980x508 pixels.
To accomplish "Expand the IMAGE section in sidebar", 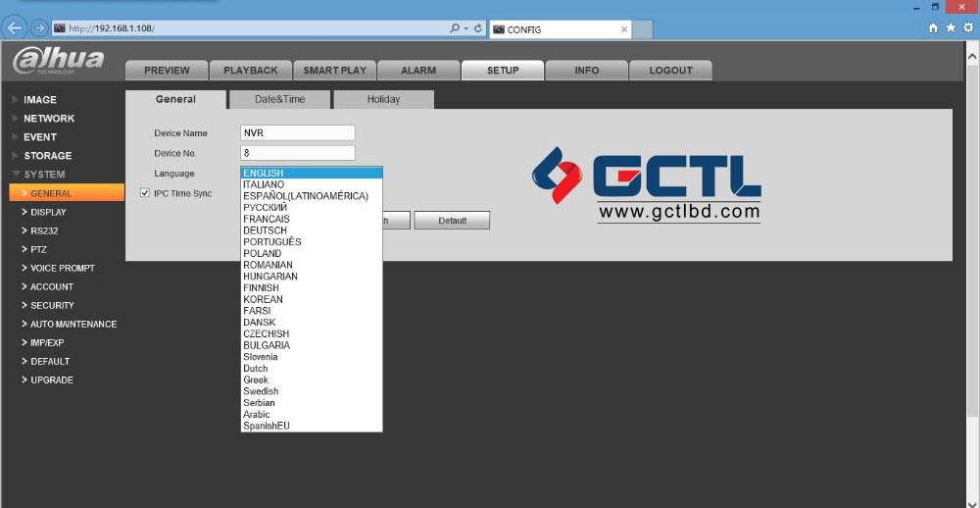I will (x=40, y=100).
